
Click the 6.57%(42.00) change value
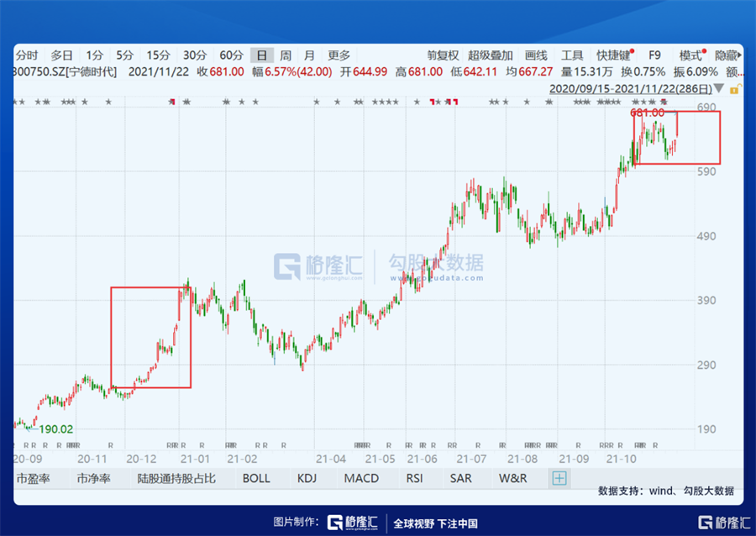298,71
